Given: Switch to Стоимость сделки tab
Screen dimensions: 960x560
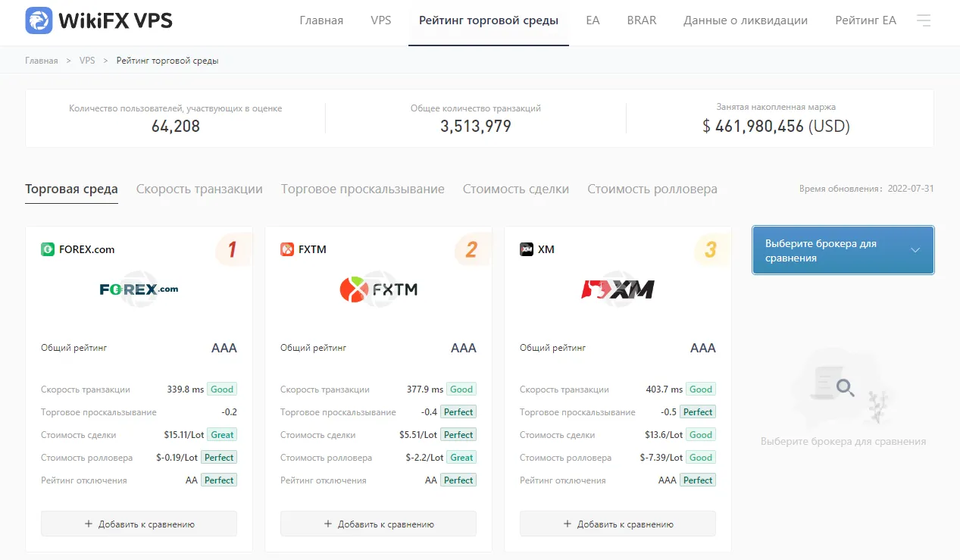Looking at the screenshot, I should [516, 189].
